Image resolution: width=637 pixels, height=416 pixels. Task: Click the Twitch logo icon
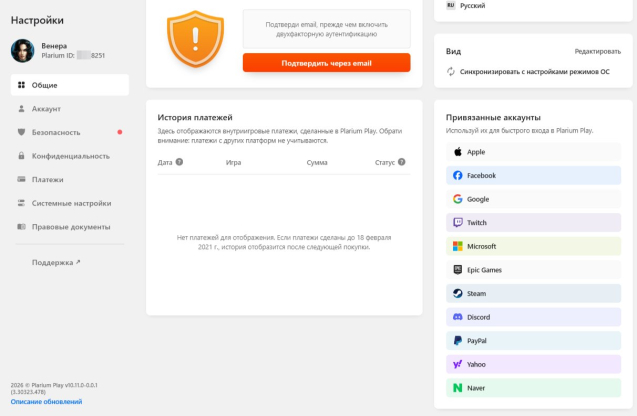(457, 223)
